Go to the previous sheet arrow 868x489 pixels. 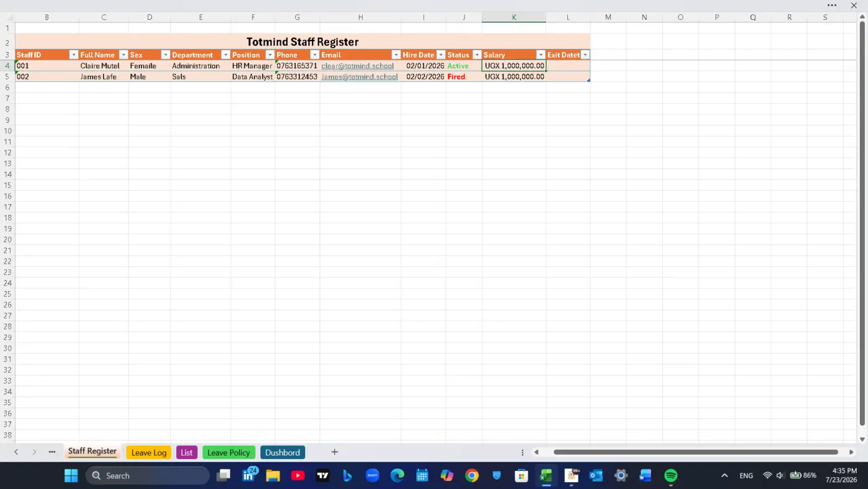tap(16, 452)
